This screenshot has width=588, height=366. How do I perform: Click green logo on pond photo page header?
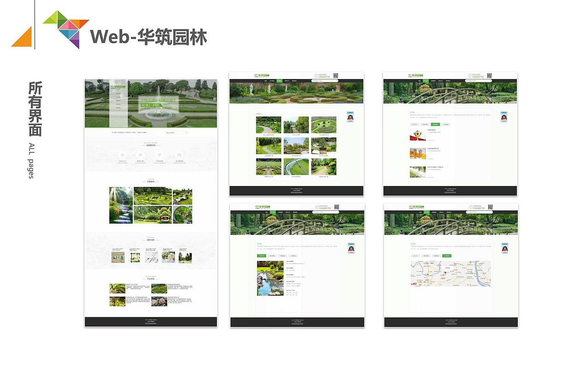[x=262, y=207]
